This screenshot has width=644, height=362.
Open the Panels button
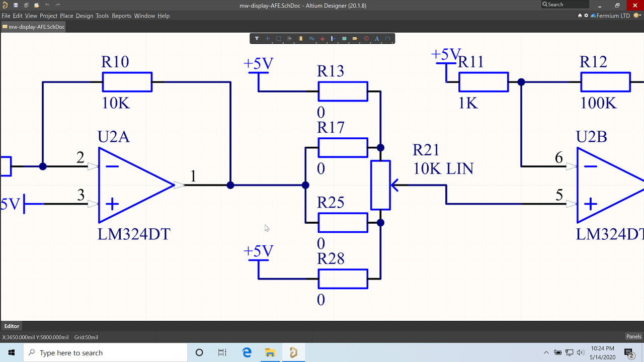pyautogui.click(x=633, y=336)
